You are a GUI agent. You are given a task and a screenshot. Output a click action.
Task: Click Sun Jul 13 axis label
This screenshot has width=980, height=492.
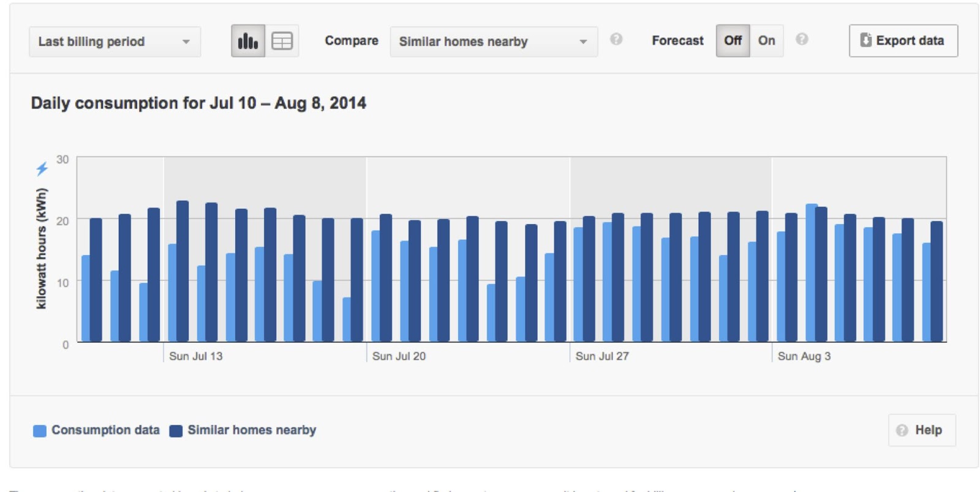click(195, 356)
